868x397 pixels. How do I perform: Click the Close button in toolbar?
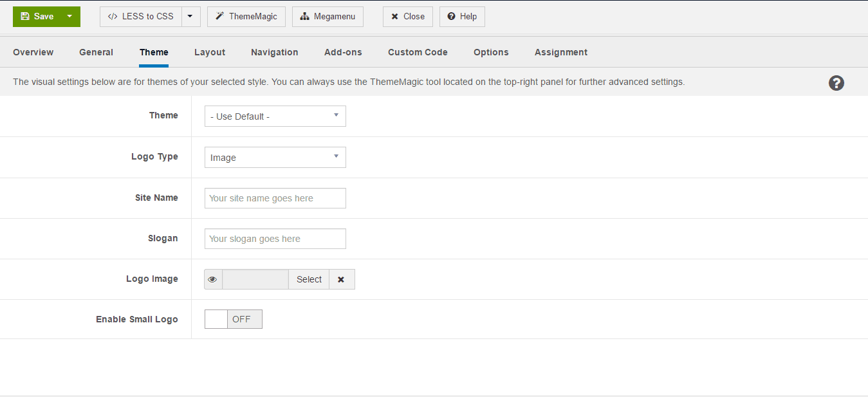click(x=407, y=17)
